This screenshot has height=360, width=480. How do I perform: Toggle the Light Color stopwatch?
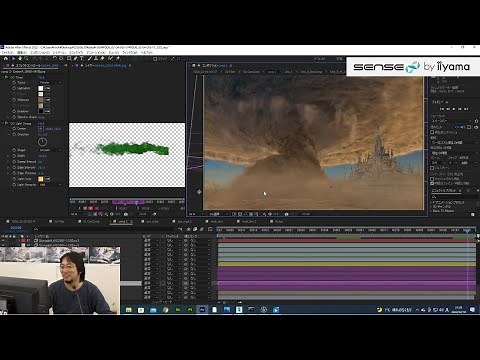tap(14, 179)
